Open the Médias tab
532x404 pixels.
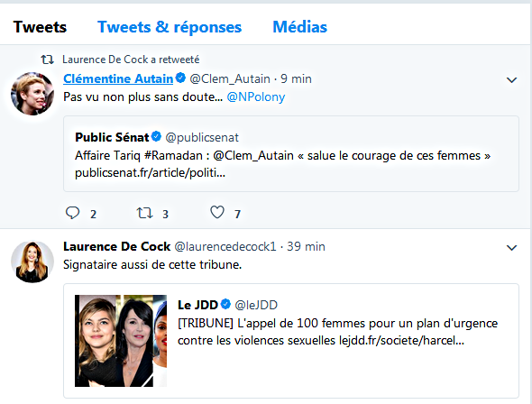click(x=300, y=27)
